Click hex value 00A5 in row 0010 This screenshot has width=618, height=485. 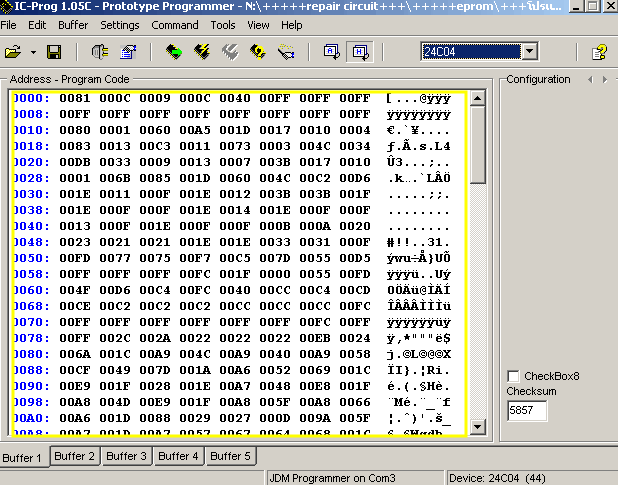pos(195,130)
